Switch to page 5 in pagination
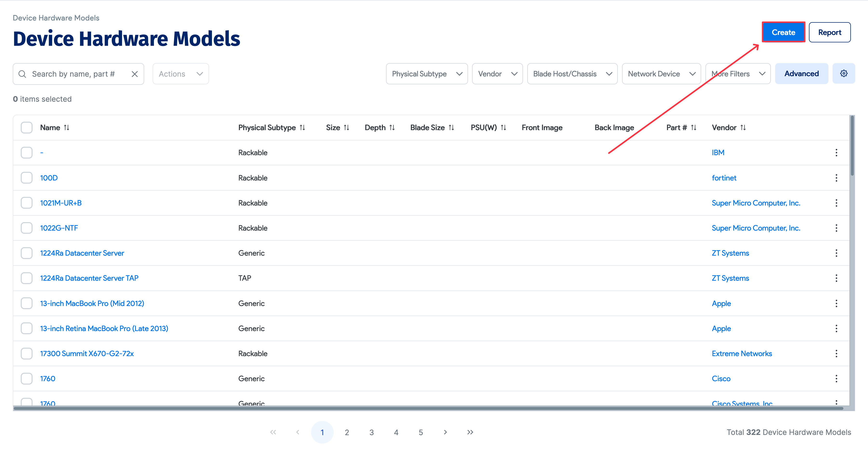Screen dimensions: 868x466 coord(420,432)
